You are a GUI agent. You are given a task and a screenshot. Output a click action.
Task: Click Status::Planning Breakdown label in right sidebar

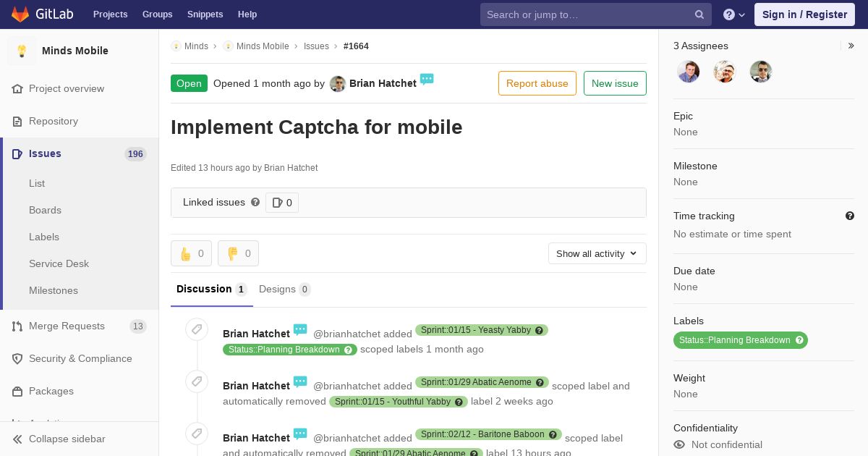pos(734,340)
